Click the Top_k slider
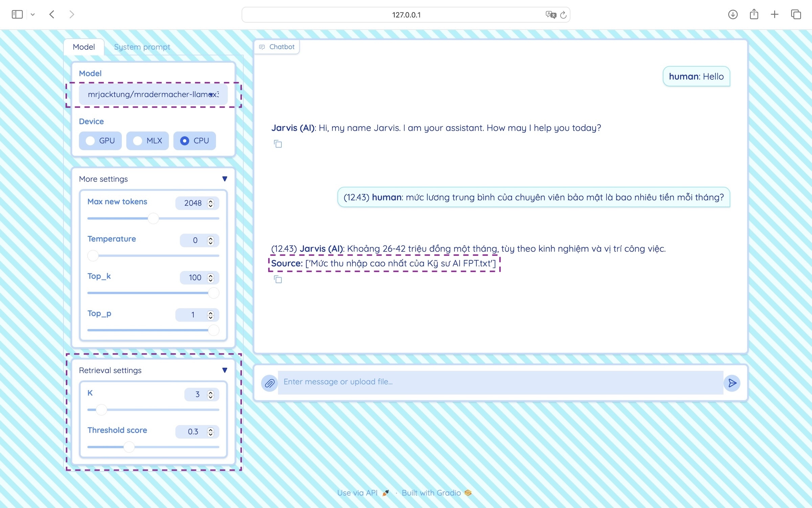The width and height of the screenshot is (812, 508). coord(153,293)
